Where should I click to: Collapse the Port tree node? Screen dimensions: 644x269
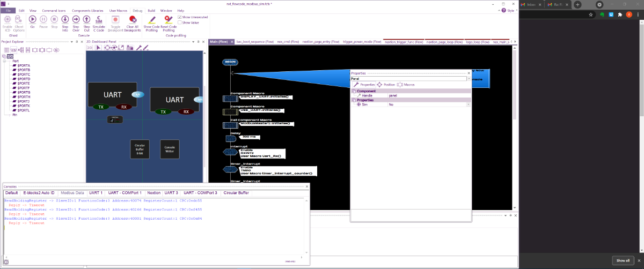point(4,61)
